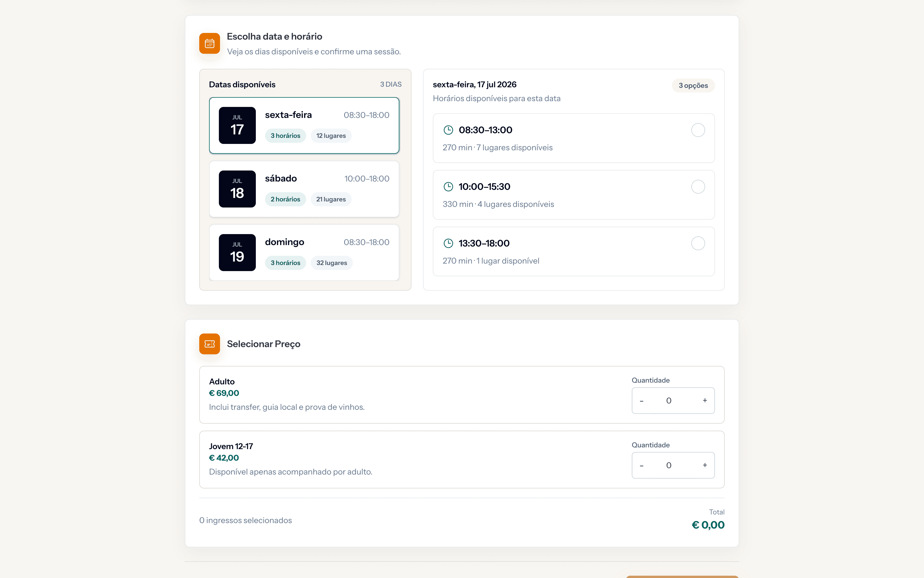924x578 pixels.
Task: Click the domingo '08:30–18:00' time range
Action: point(366,242)
